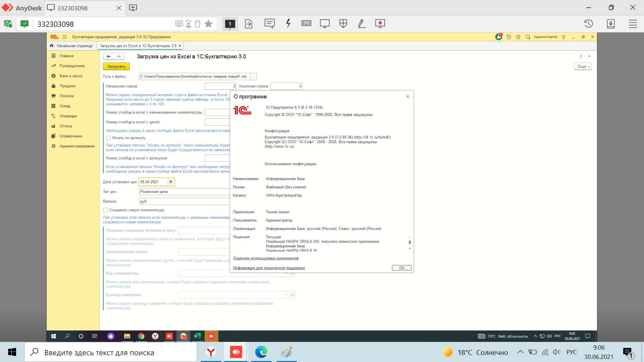Switch to 'Начальная страница' tab
The width and height of the screenshot is (644, 362).
coord(71,46)
